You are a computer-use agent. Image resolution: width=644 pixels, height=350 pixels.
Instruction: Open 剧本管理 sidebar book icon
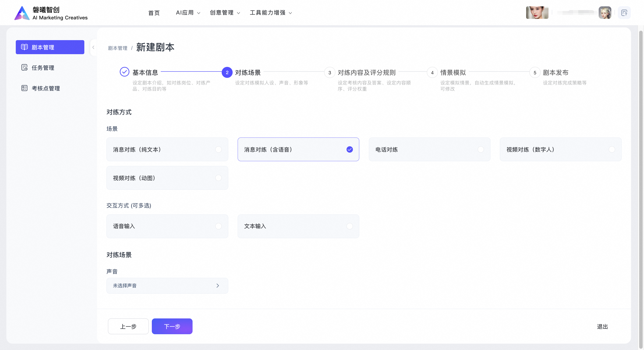(x=24, y=47)
